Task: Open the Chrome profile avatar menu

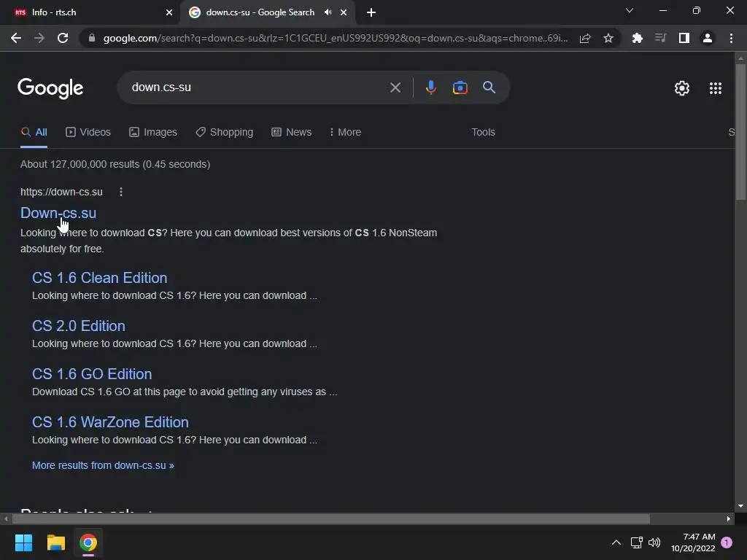Action: [x=708, y=38]
